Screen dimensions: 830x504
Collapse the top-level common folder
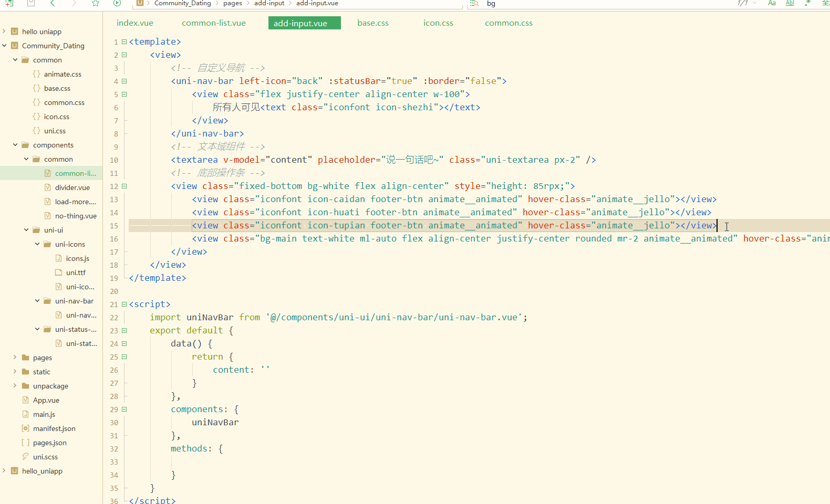click(15, 60)
